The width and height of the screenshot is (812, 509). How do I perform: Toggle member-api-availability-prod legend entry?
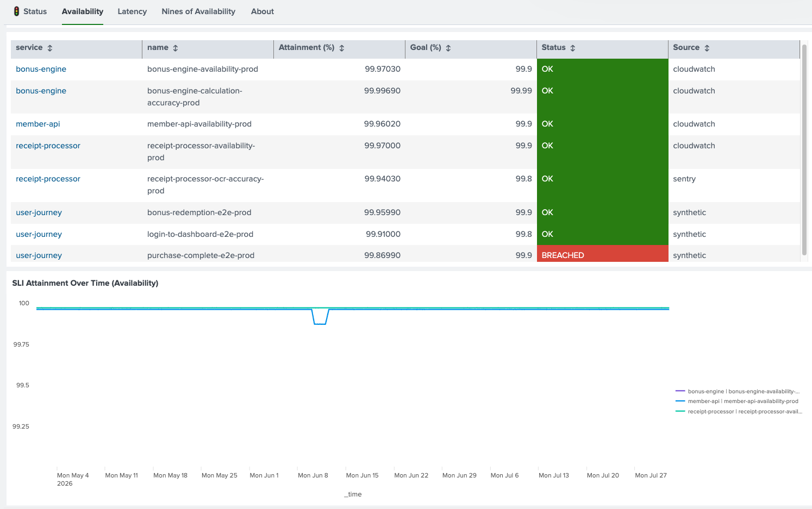click(x=737, y=401)
